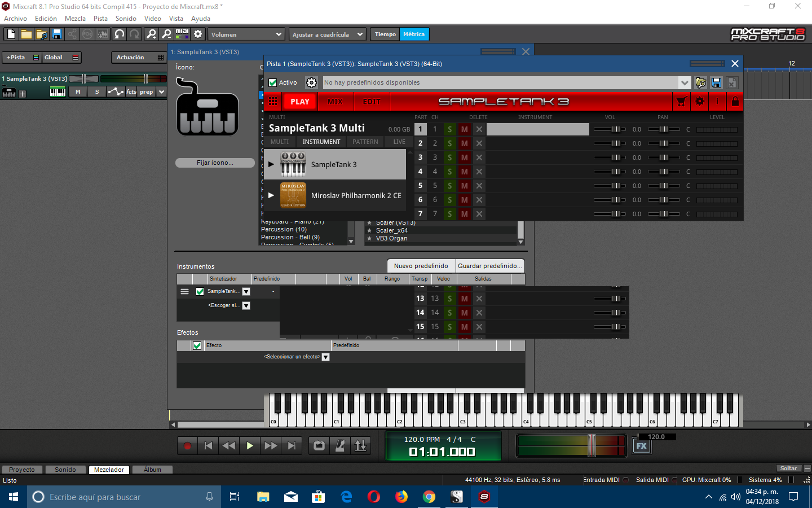Screen dimensions: 812x508
Task: Open the master FX button
Action: (642, 446)
